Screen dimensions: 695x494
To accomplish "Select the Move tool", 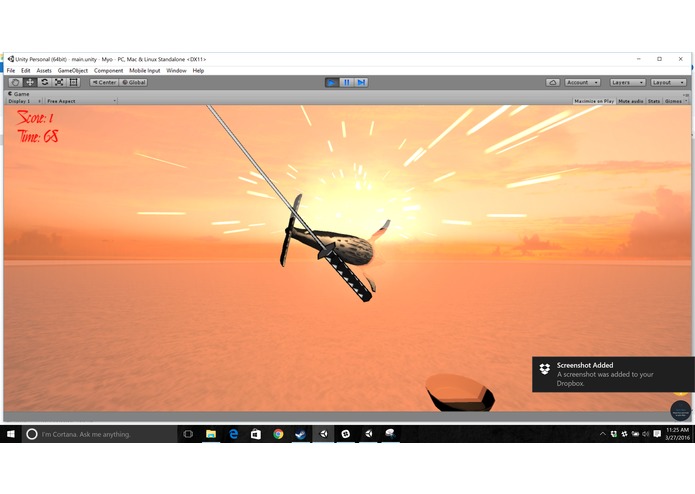I will pos(30,82).
